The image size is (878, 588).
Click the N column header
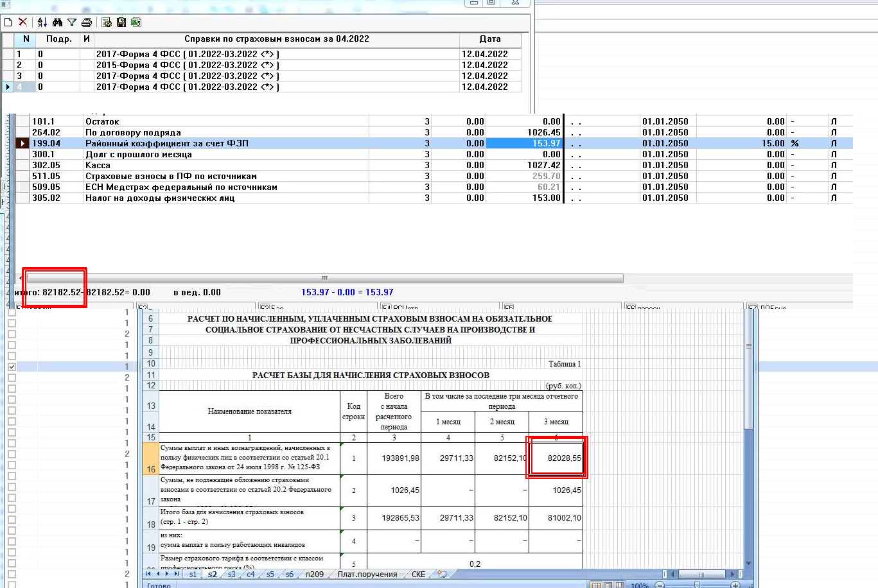pyautogui.click(x=26, y=39)
